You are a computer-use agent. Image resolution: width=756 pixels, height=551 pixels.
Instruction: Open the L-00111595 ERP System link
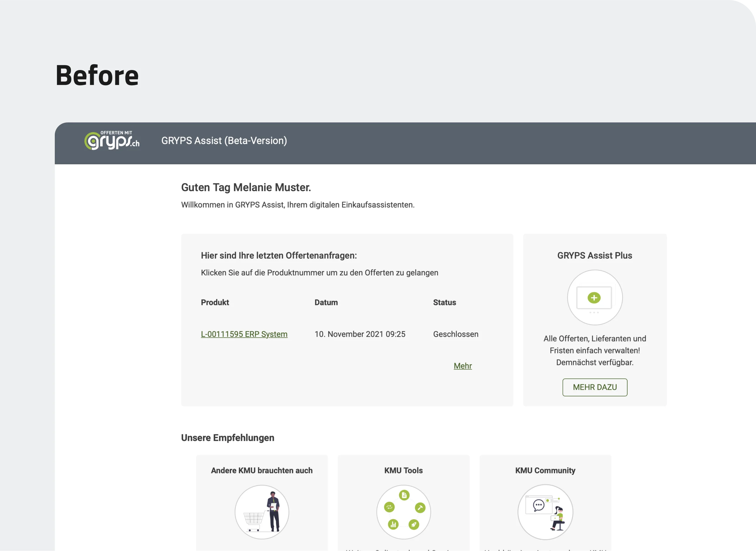(244, 334)
